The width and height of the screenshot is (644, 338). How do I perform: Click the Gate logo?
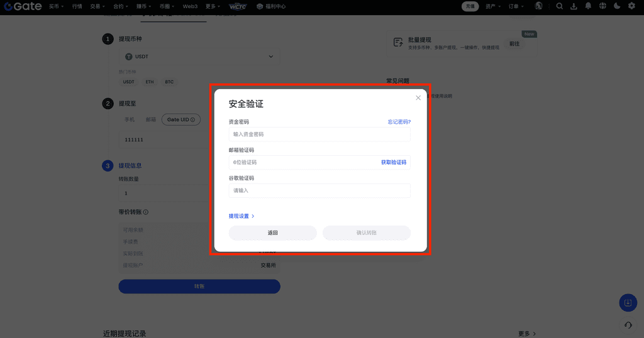(23, 6)
